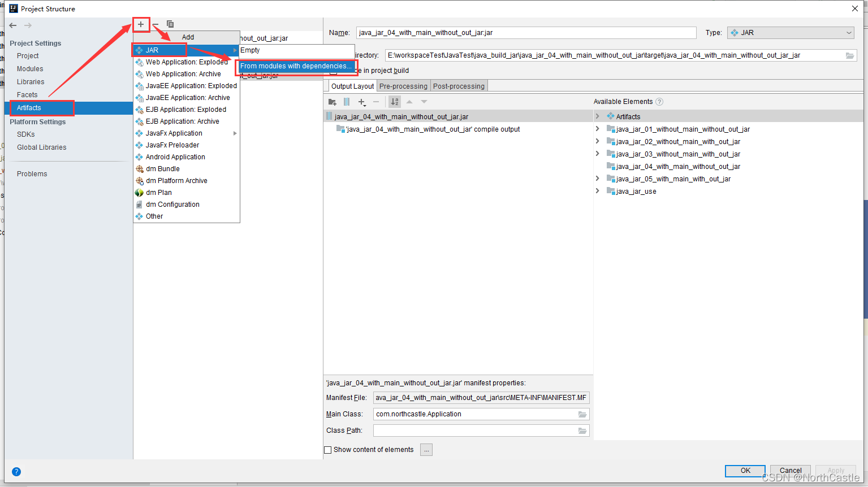The image size is (868, 487).
Task: Expand java_jar_05_with_main_with_out_jar module
Action: click(597, 179)
